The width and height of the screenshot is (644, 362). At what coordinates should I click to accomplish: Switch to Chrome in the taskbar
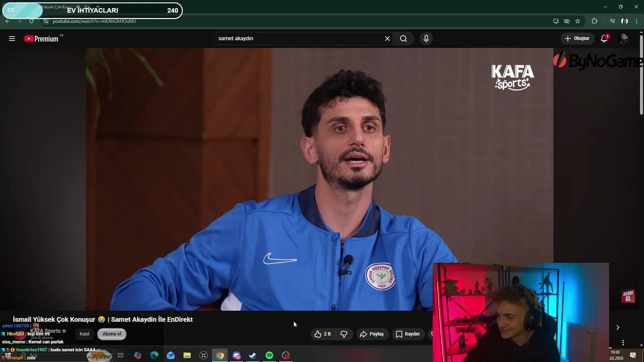click(220, 355)
